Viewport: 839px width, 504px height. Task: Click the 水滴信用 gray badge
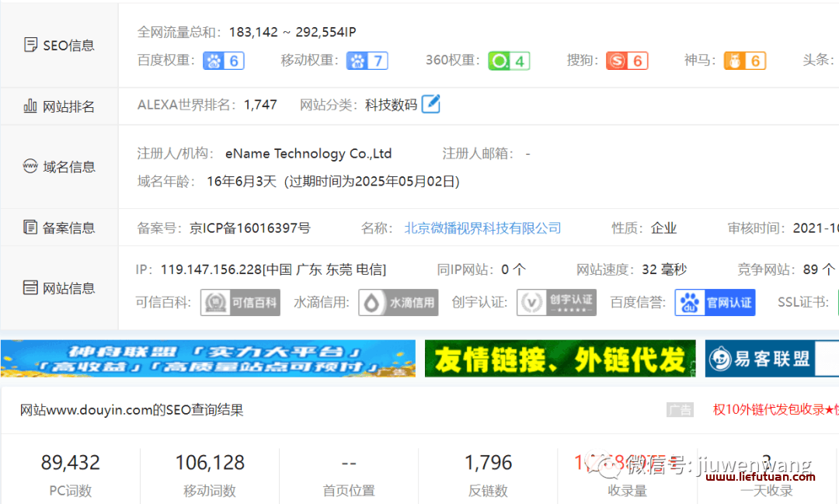click(398, 302)
